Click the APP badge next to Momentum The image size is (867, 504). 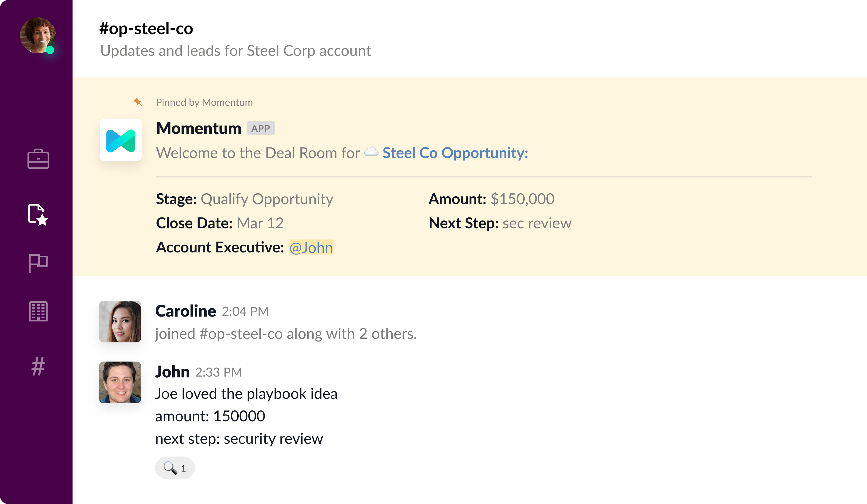261,128
